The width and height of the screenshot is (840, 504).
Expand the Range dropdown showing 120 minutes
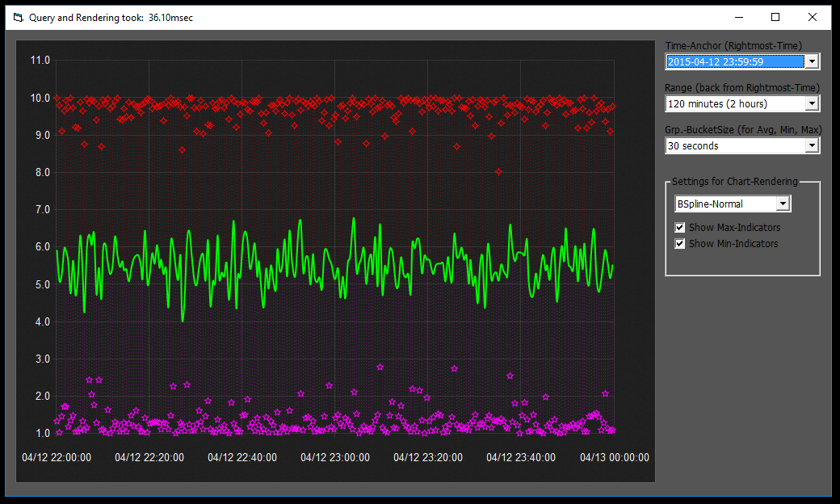pyautogui.click(x=812, y=103)
